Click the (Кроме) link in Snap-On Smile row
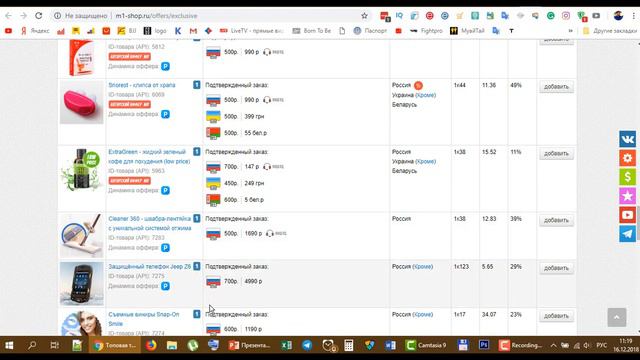 tap(422, 314)
